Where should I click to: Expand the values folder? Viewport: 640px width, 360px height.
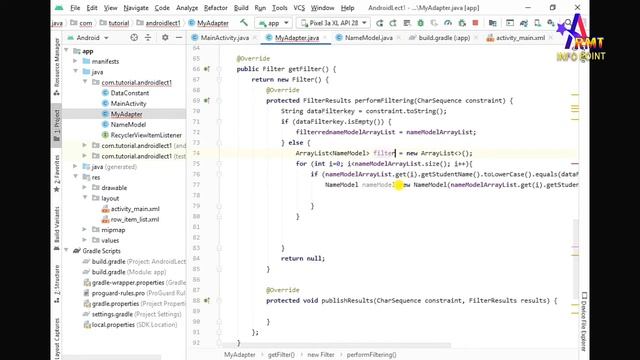coord(85,240)
